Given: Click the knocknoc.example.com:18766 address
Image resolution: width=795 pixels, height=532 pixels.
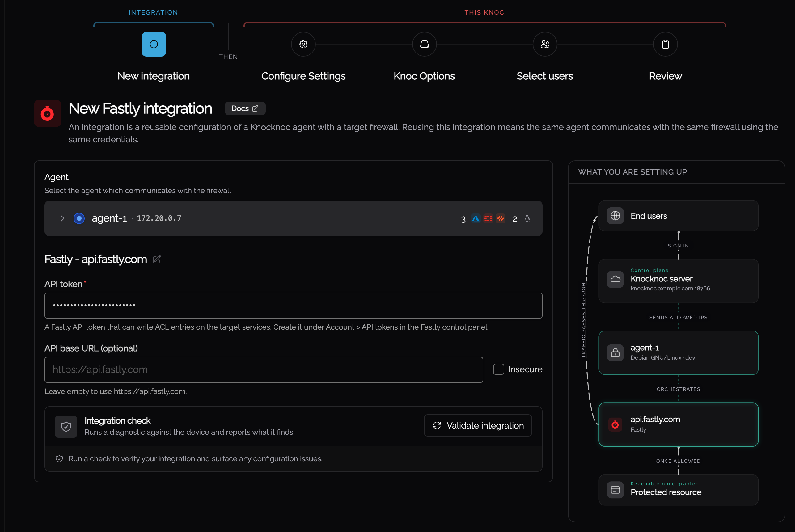Looking at the screenshot, I should (670, 288).
